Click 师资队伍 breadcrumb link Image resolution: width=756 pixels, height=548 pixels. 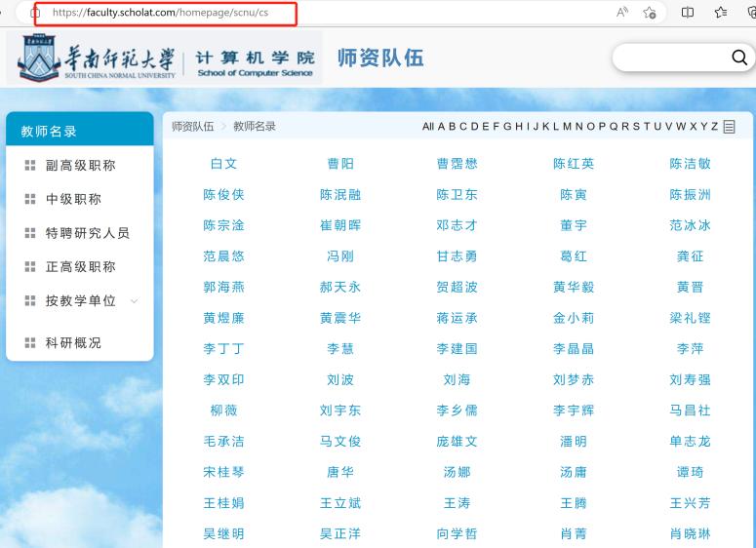[x=192, y=127]
